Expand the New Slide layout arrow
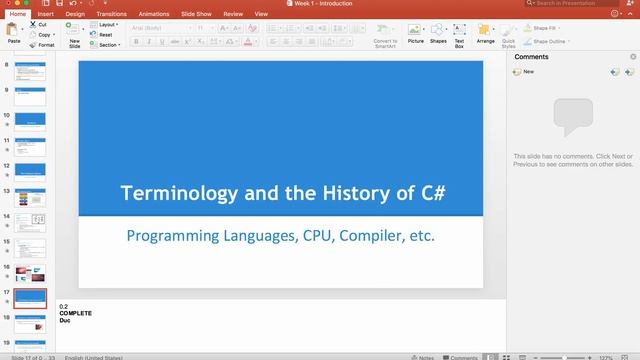 83,29
